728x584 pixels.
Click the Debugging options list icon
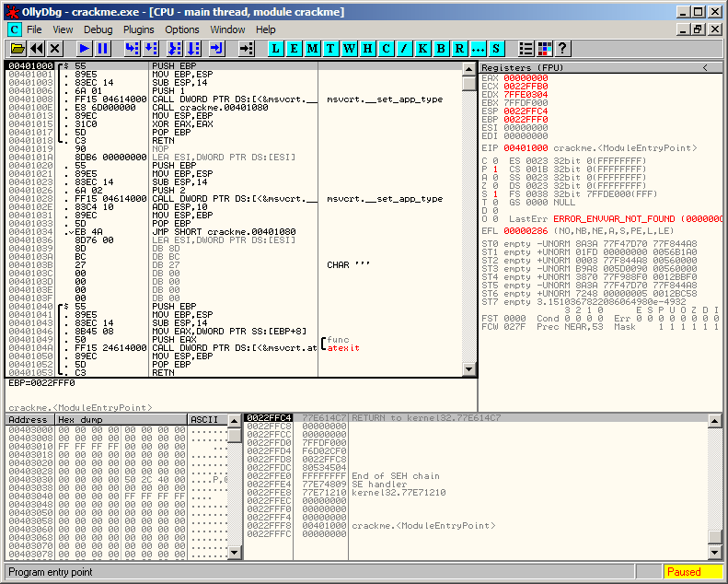[526, 48]
